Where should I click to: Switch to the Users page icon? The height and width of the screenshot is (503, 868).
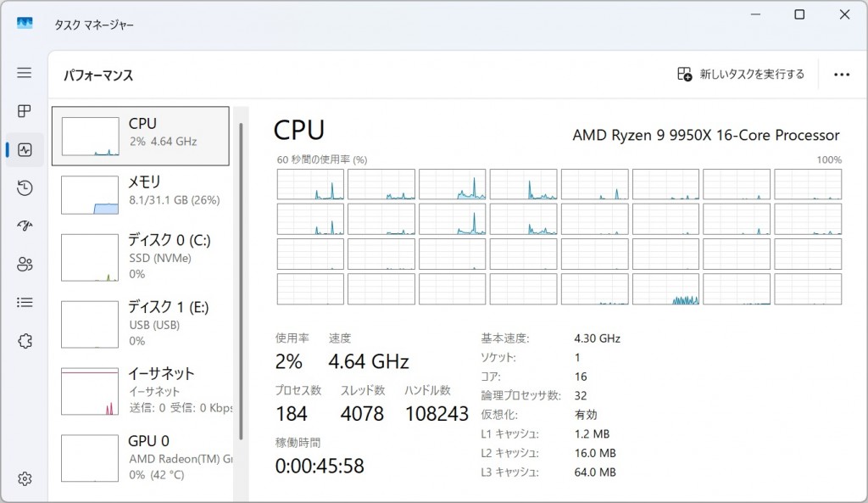tap(24, 264)
